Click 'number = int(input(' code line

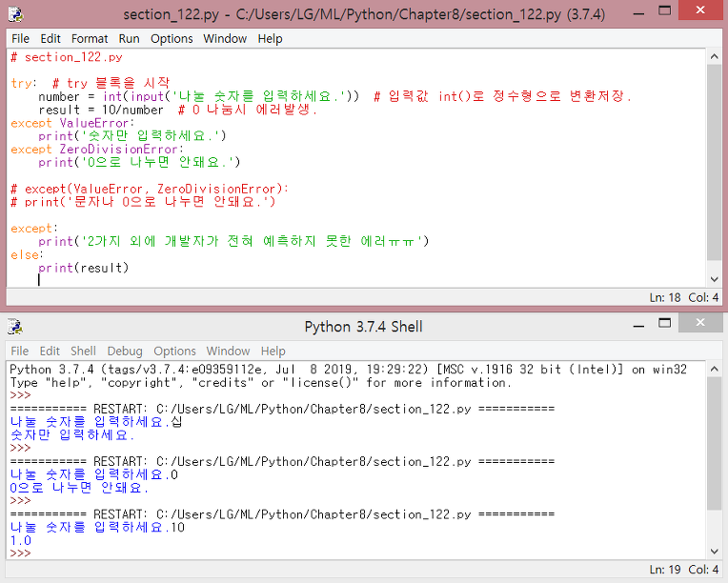pyautogui.click(x=199, y=96)
